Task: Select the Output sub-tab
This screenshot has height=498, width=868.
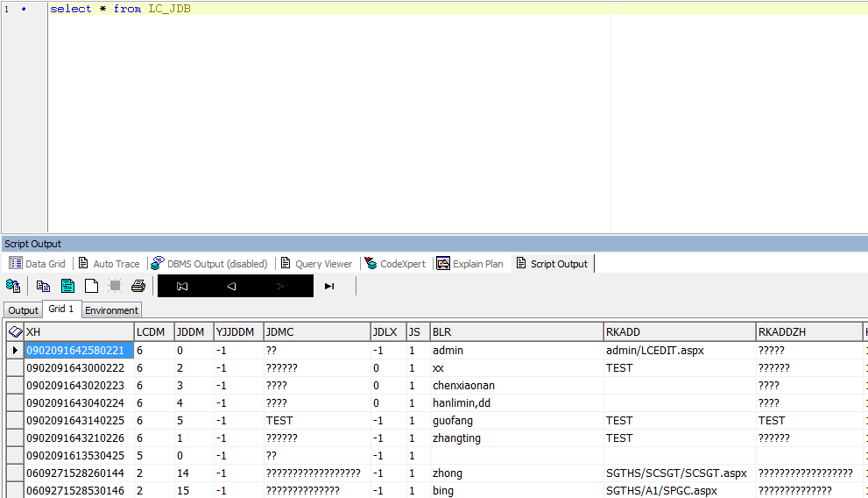Action: click(x=24, y=310)
